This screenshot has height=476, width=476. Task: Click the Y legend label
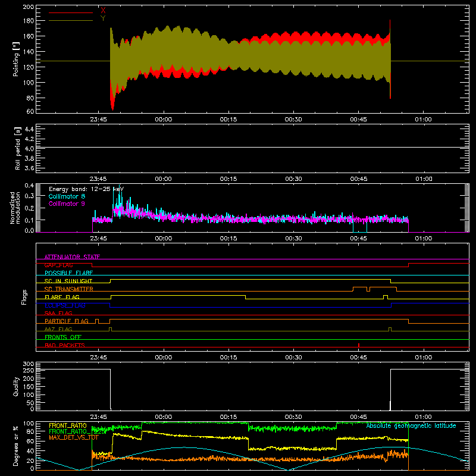pyautogui.click(x=103, y=18)
